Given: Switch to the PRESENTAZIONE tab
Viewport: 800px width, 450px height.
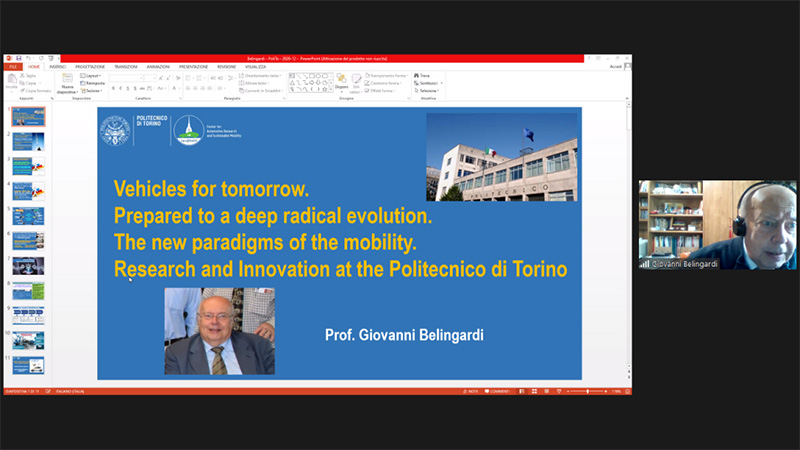Looking at the screenshot, I should click(193, 67).
